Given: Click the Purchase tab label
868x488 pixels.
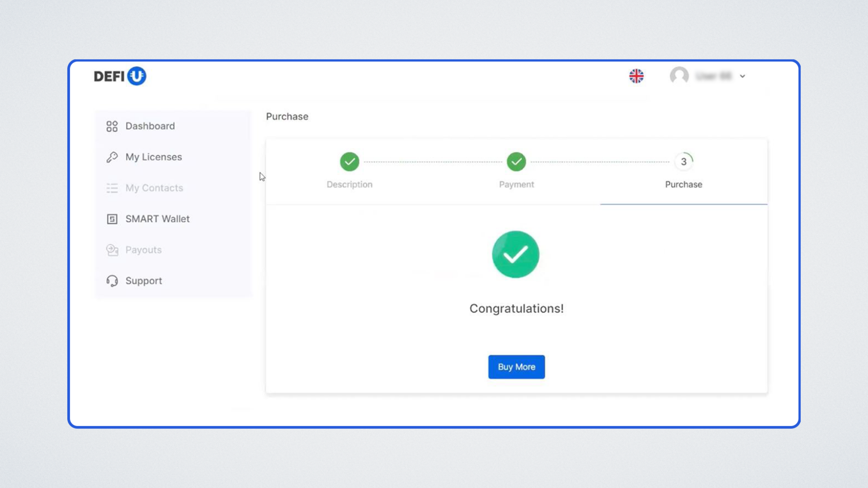Looking at the screenshot, I should [x=684, y=184].
